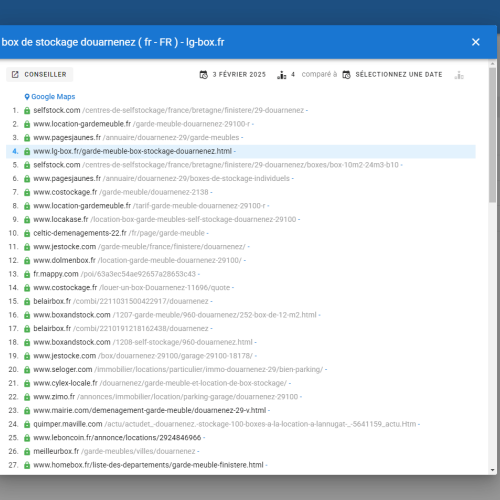Select the highlighted lg-box.fr result row
Screen dimensions: 500x500
[241, 151]
